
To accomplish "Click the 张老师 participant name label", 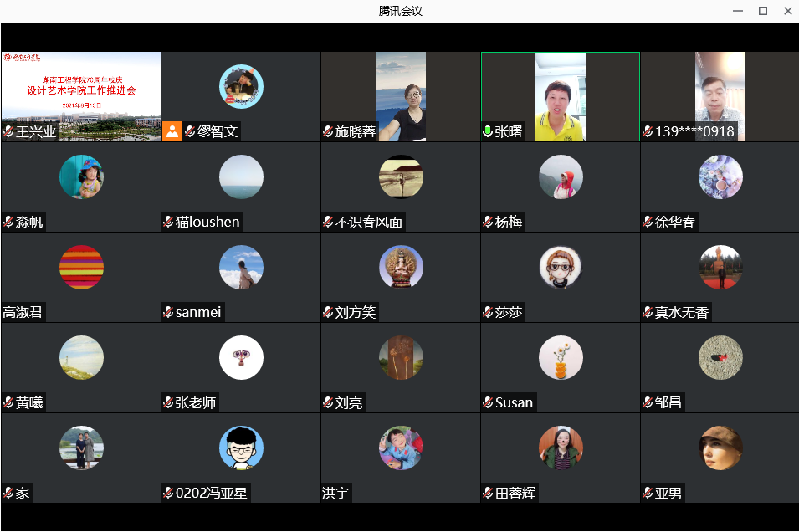I will (x=196, y=402).
